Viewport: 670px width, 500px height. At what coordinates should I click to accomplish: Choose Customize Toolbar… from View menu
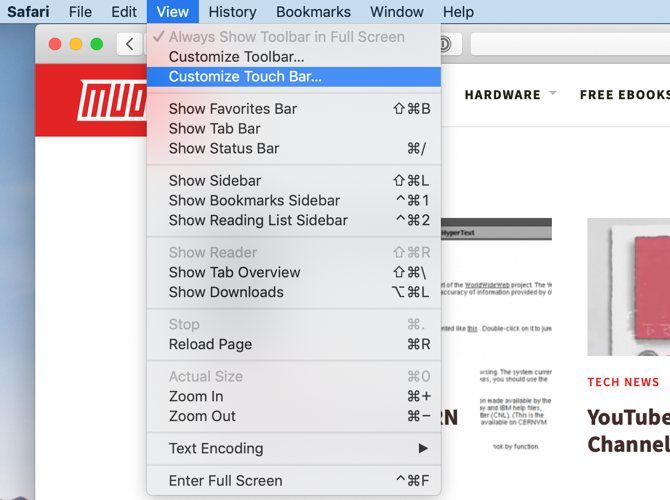[x=294, y=56]
